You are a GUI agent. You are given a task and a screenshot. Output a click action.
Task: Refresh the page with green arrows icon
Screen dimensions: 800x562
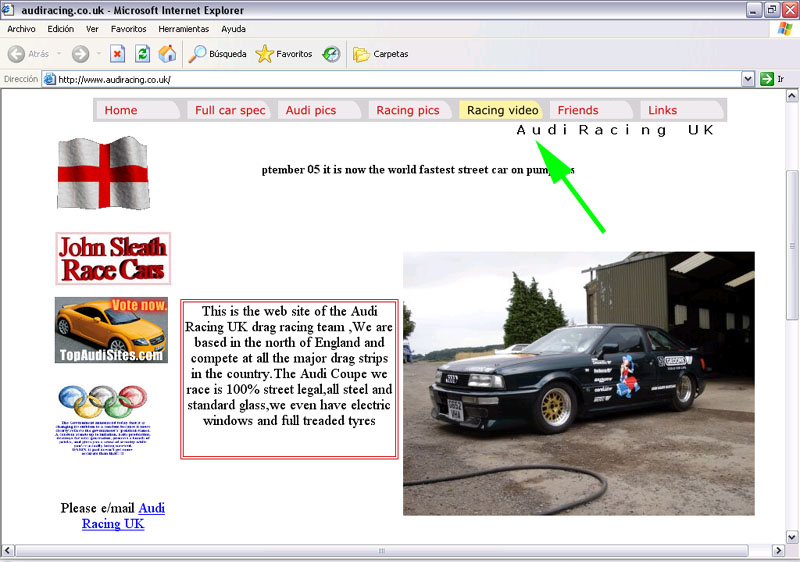point(142,54)
